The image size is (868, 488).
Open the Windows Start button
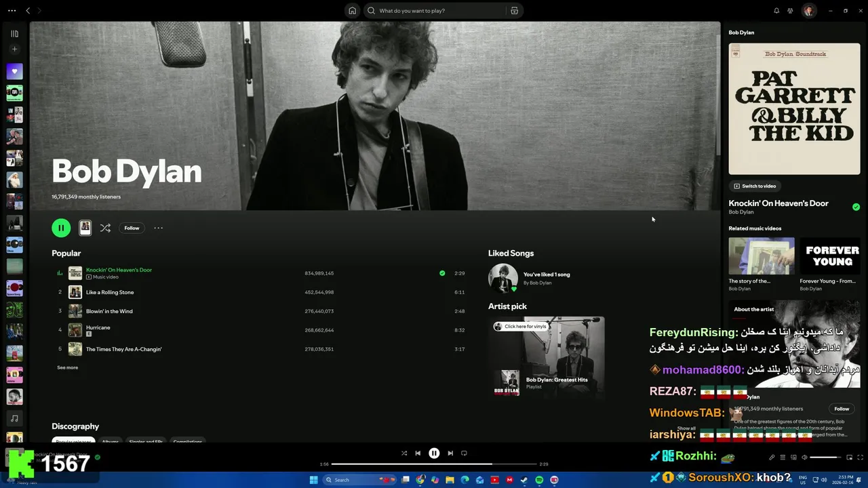(314, 480)
